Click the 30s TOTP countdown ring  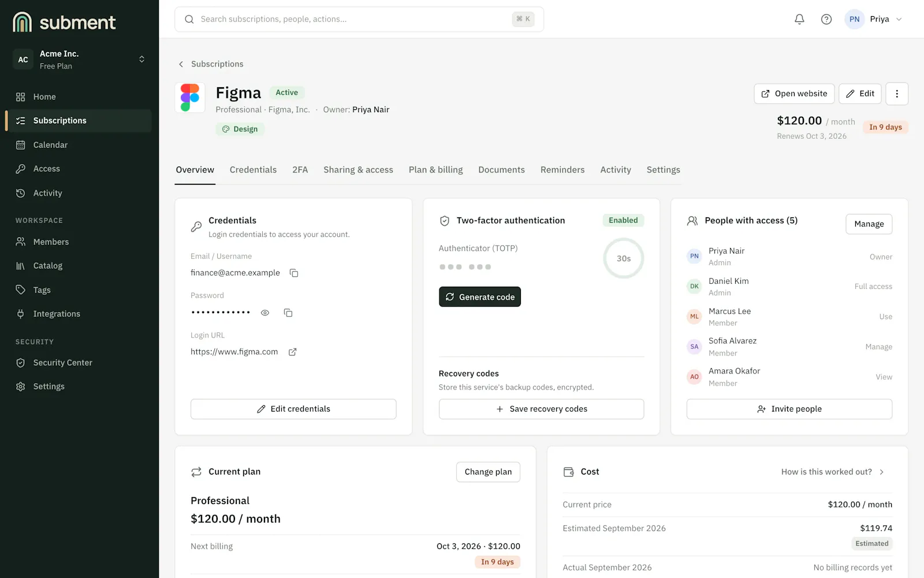624,258
